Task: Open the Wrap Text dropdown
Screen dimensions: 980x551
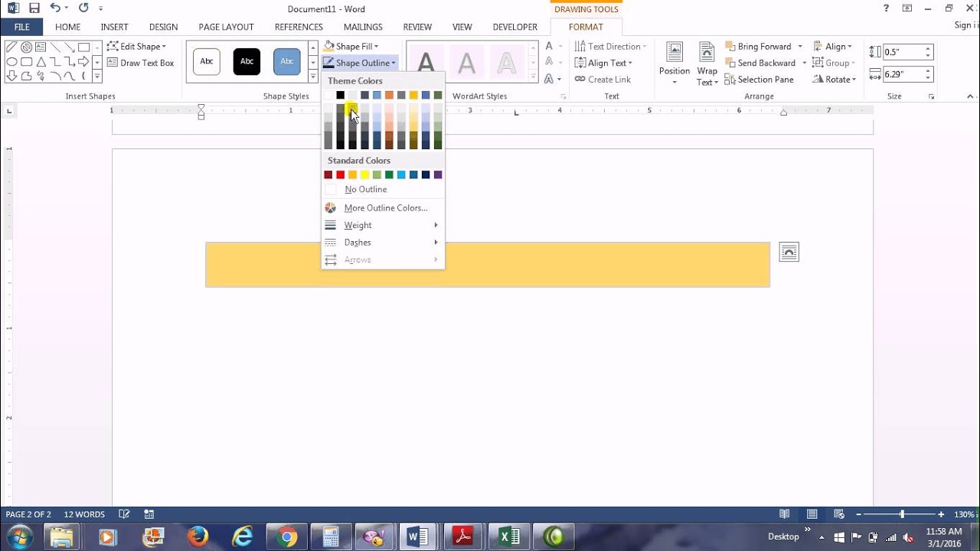Action: click(707, 63)
